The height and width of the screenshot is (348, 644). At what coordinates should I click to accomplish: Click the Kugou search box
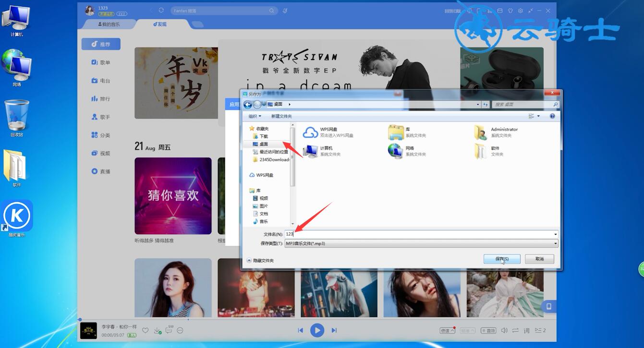coord(224,11)
